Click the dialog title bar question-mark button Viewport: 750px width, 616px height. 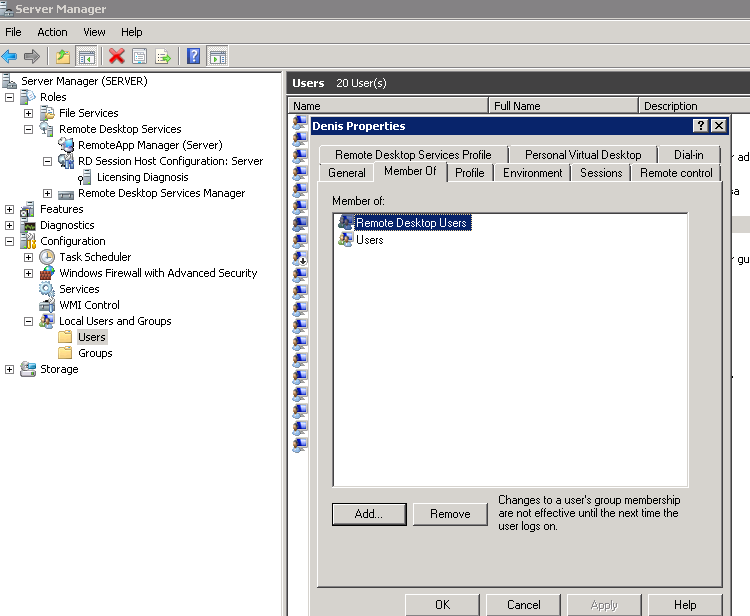(701, 125)
